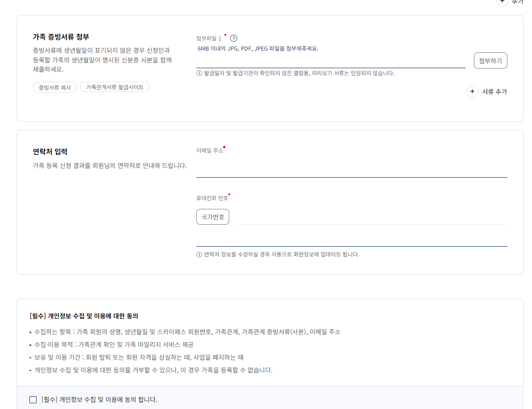
Task: Click the info icon before 발급일자 및 발급기관 notice
Action: (x=199, y=73)
